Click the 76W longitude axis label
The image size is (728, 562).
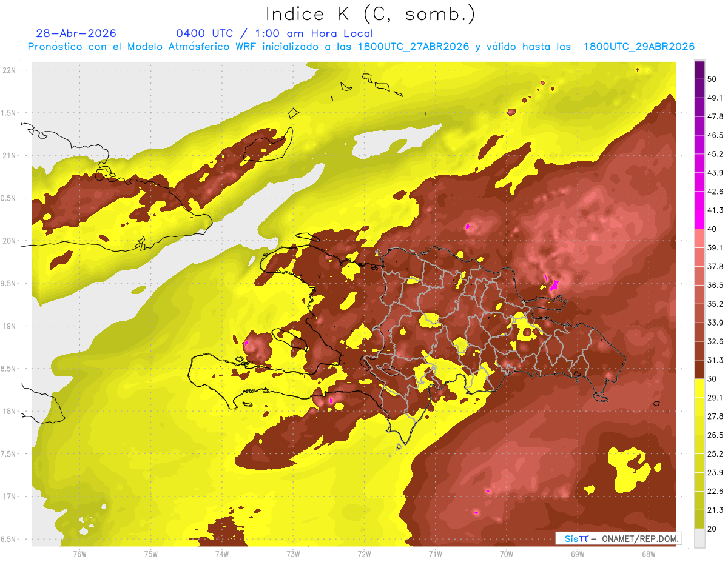pyautogui.click(x=79, y=554)
